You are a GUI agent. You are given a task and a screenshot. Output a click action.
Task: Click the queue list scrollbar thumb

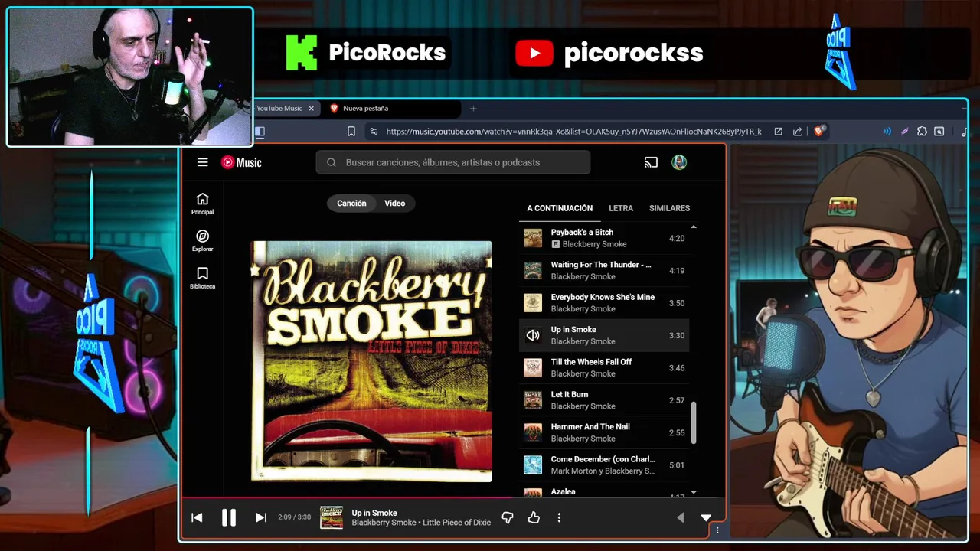[x=694, y=422]
